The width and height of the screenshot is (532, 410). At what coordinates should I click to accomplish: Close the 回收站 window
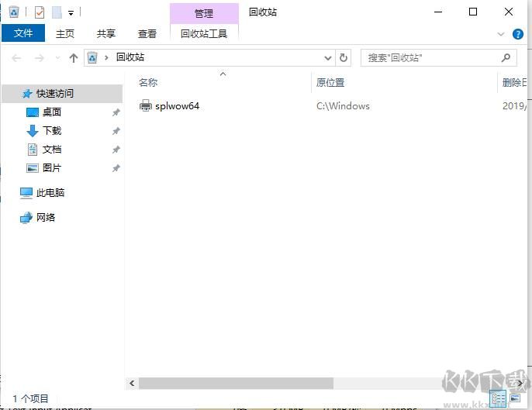coord(508,12)
